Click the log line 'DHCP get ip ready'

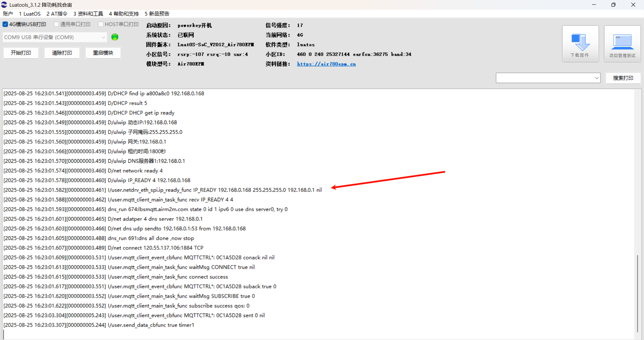89,113
